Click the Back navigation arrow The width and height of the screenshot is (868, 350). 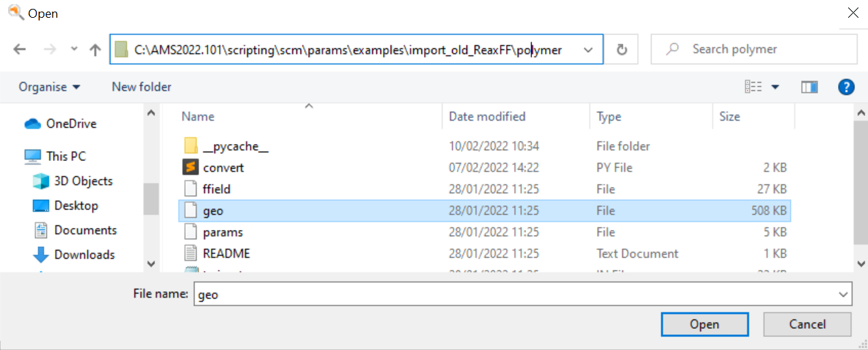pos(20,50)
